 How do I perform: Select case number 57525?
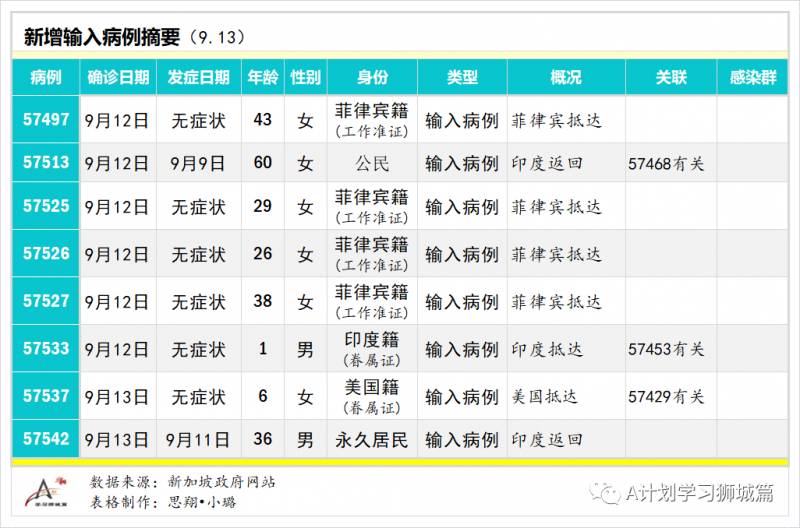pyautogui.click(x=46, y=206)
